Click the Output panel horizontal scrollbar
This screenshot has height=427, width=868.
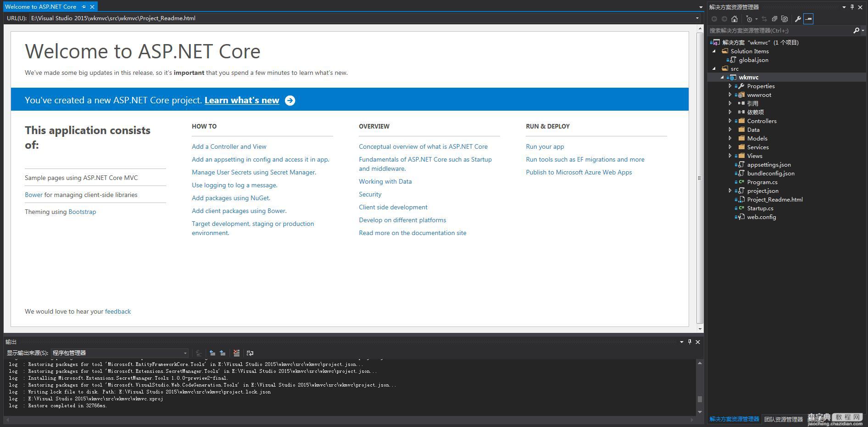350,419
